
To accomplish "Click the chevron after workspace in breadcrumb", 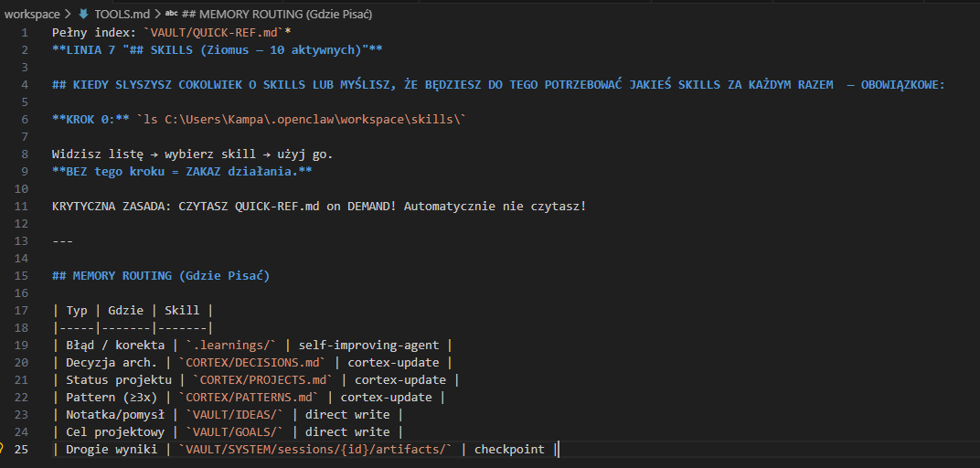I will [x=68, y=15].
